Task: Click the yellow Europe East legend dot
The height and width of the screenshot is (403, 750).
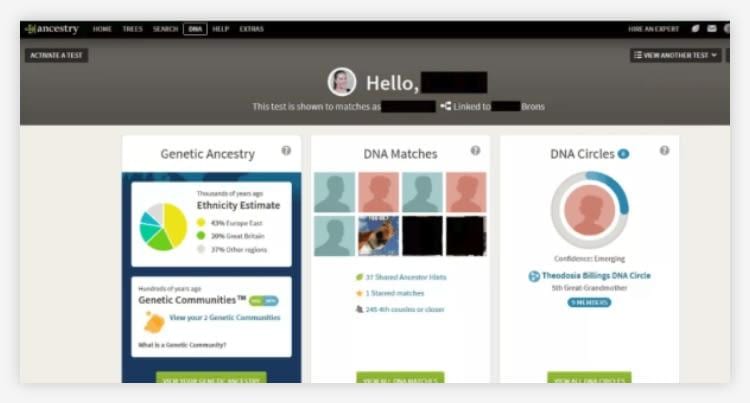Action: point(201,222)
